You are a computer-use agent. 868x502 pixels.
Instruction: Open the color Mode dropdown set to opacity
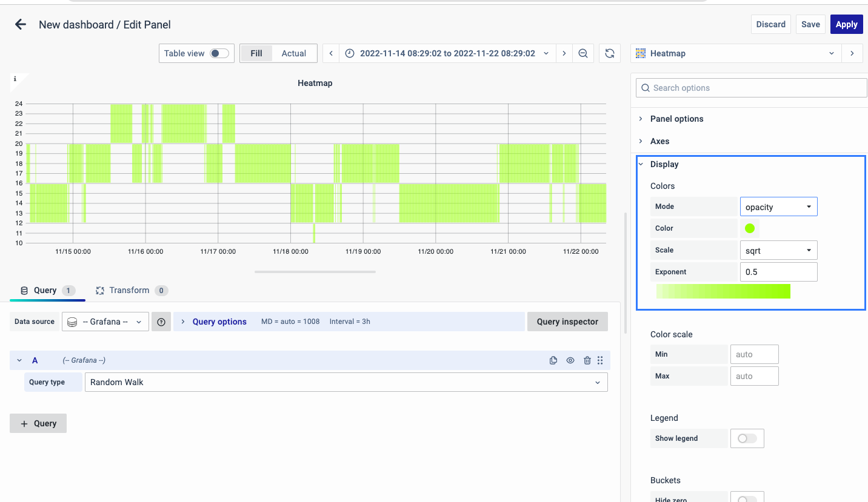[x=778, y=207]
